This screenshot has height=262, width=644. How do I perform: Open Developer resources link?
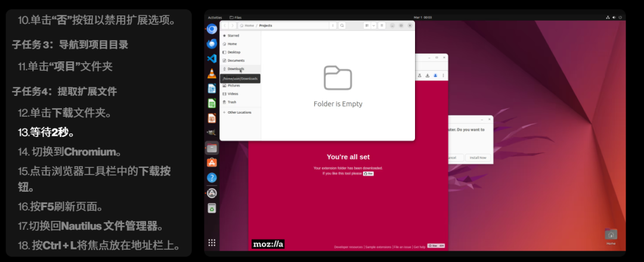(x=348, y=247)
